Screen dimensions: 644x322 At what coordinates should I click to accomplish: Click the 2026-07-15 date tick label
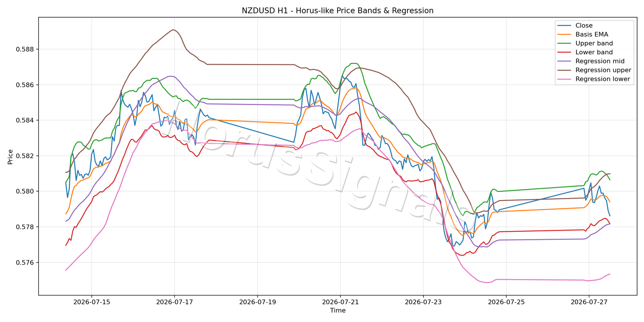(x=92, y=302)
